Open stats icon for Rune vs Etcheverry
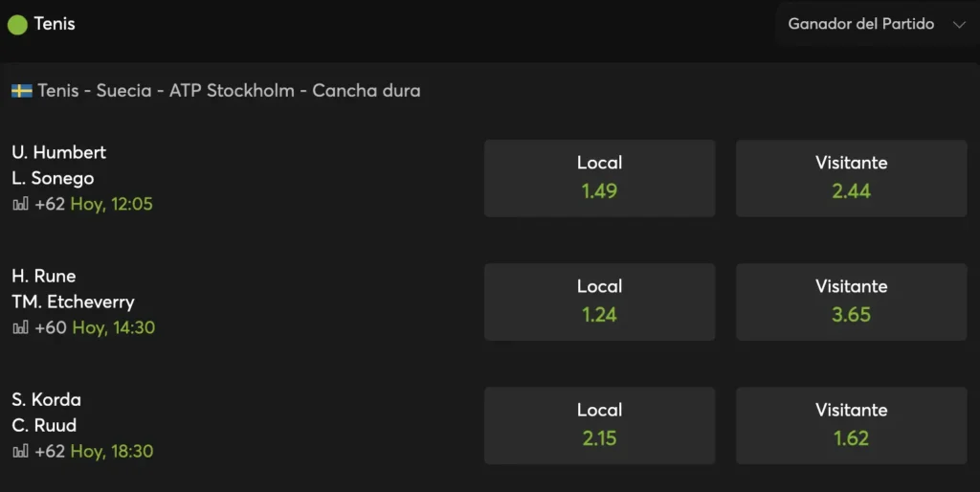The height and width of the screenshot is (492, 980). 20,327
